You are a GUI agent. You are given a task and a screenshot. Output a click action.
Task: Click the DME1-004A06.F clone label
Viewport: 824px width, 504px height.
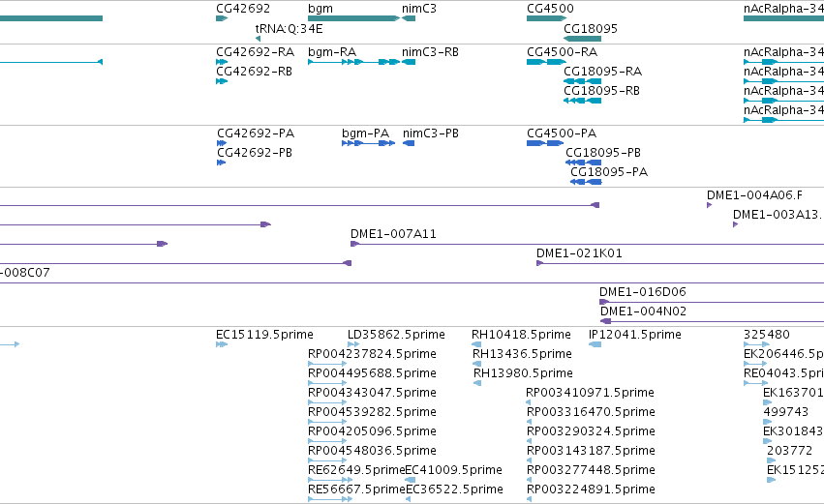coord(754,195)
